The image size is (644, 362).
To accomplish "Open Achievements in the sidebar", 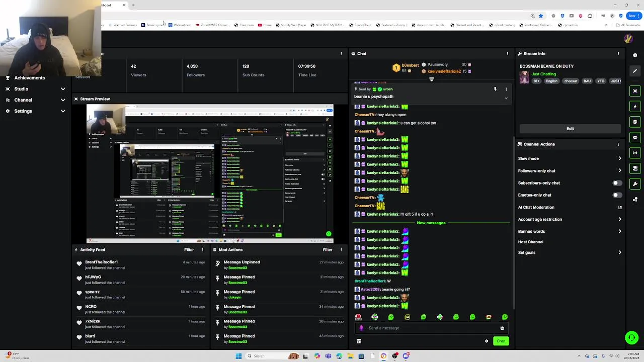I will (x=30, y=78).
